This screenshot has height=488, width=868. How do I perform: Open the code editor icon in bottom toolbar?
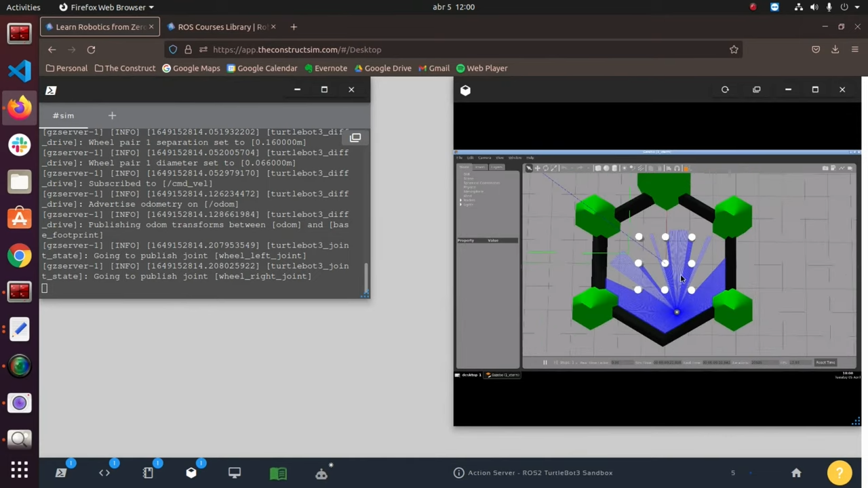104,473
